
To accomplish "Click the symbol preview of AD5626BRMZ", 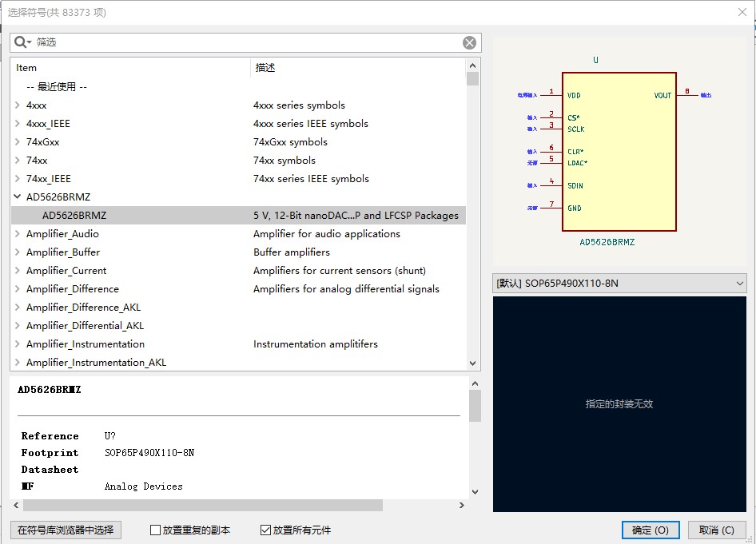I will pyautogui.click(x=619, y=151).
